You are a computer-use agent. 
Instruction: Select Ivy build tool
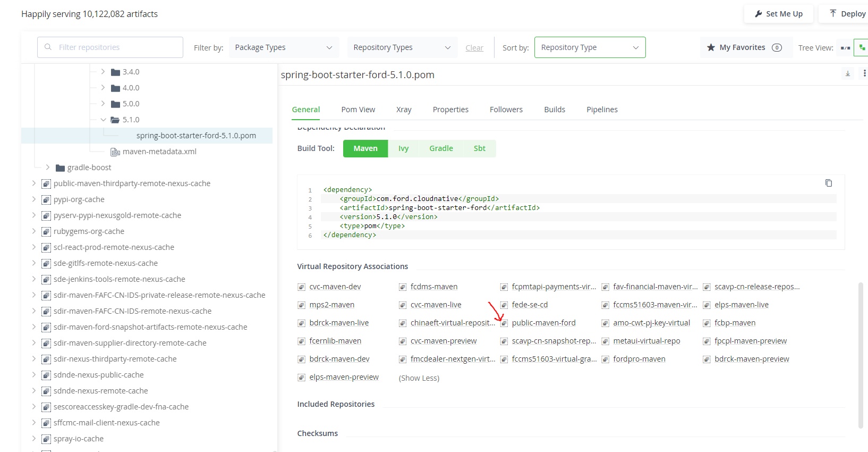[x=404, y=148]
